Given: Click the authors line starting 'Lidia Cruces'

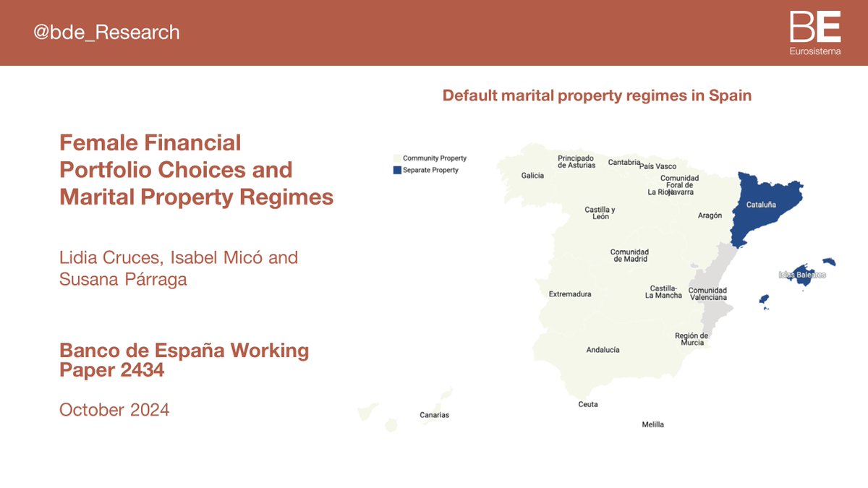Looking at the screenshot, I should 179,268.
